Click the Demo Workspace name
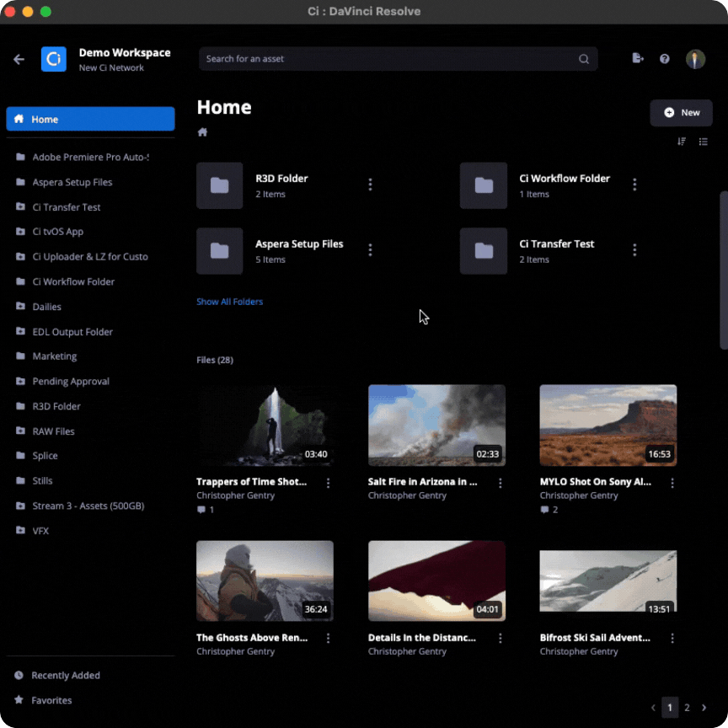This screenshot has width=728, height=728. [x=125, y=53]
